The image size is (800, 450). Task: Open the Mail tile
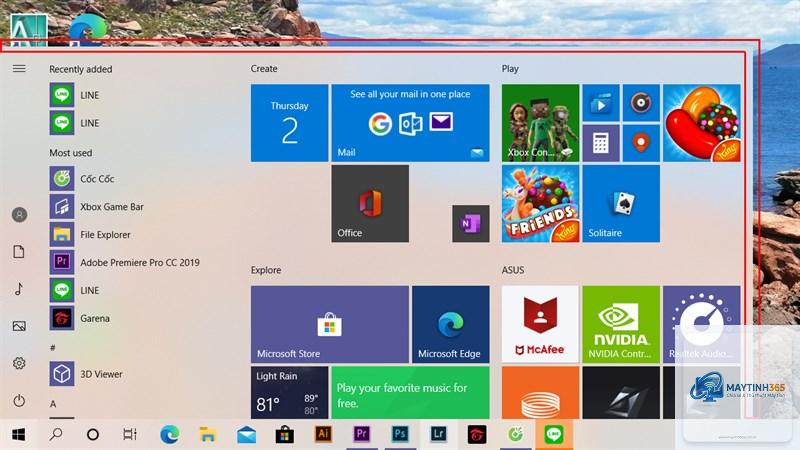(410, 123)
